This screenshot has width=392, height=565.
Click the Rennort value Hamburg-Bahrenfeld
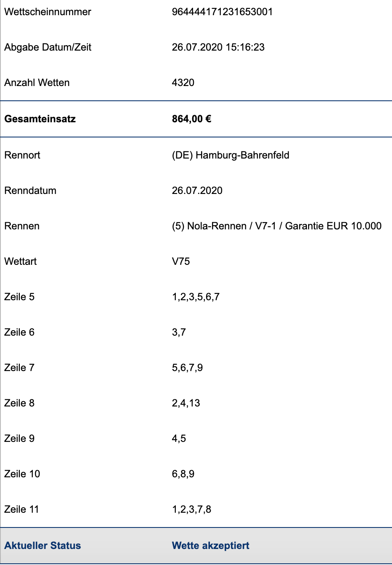[231, 155]
